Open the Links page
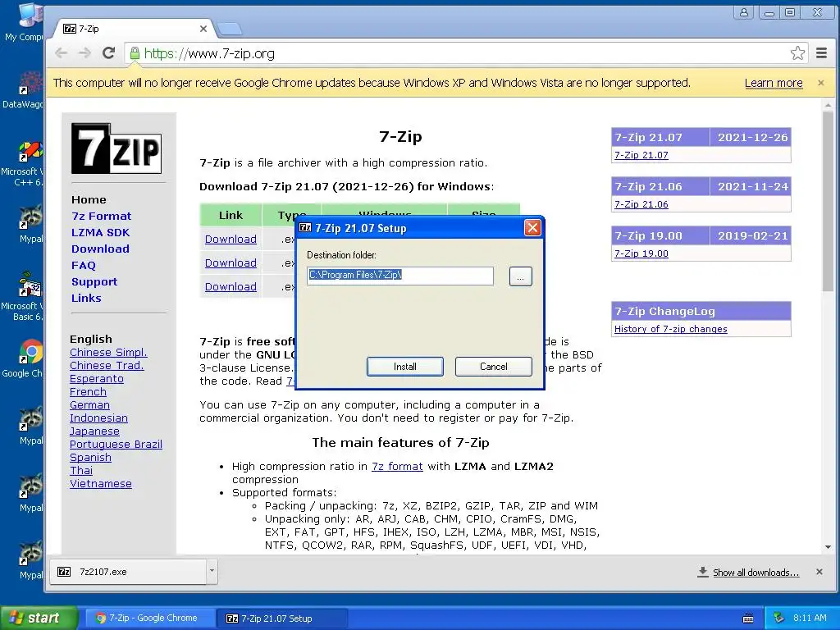 tap(86, 298)
